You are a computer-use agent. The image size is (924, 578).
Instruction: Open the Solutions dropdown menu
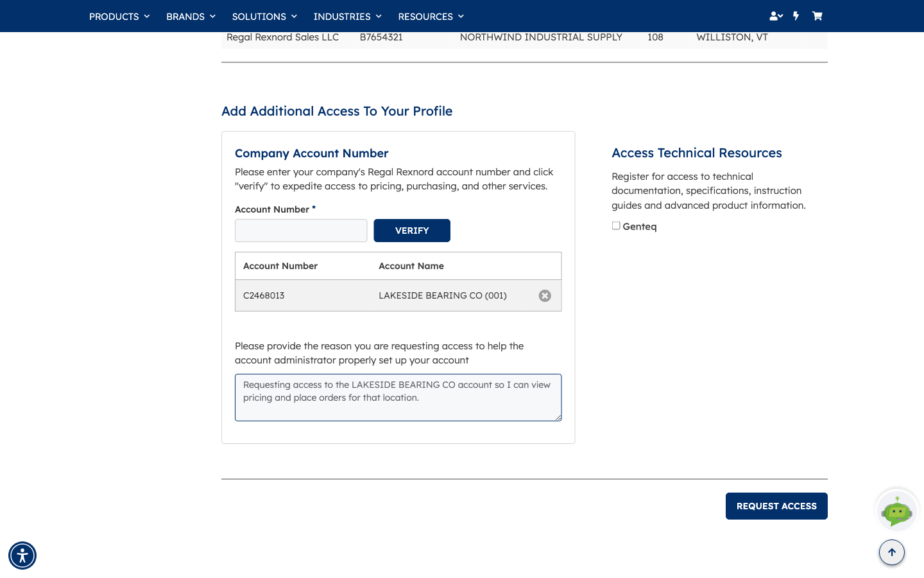click(x=264, y=16)
